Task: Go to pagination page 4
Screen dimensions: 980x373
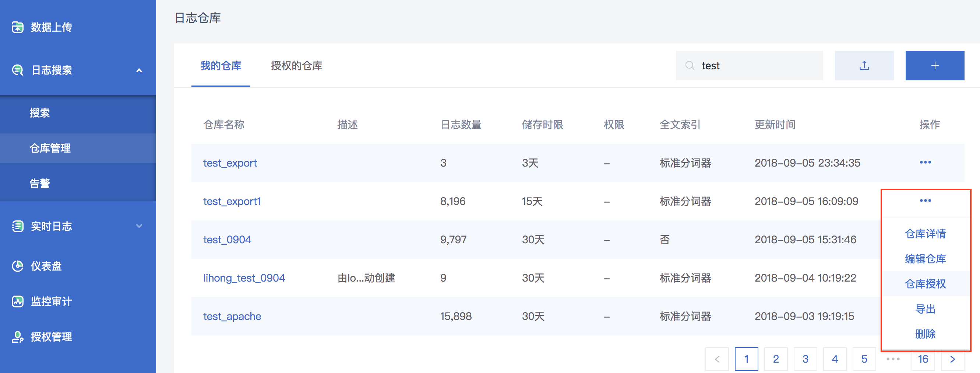Action: [x=835, y=359]
